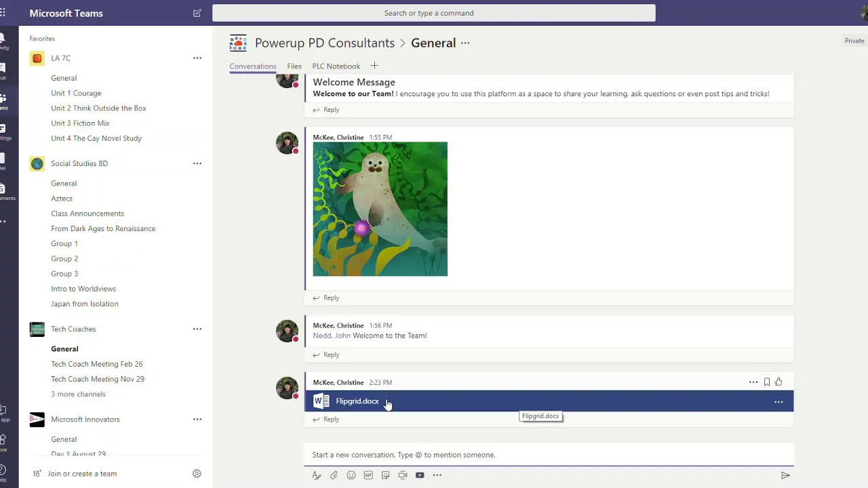Open Unit 1 Courage channel
Screen dimensions: 868x488
click(x=76, y=93)
